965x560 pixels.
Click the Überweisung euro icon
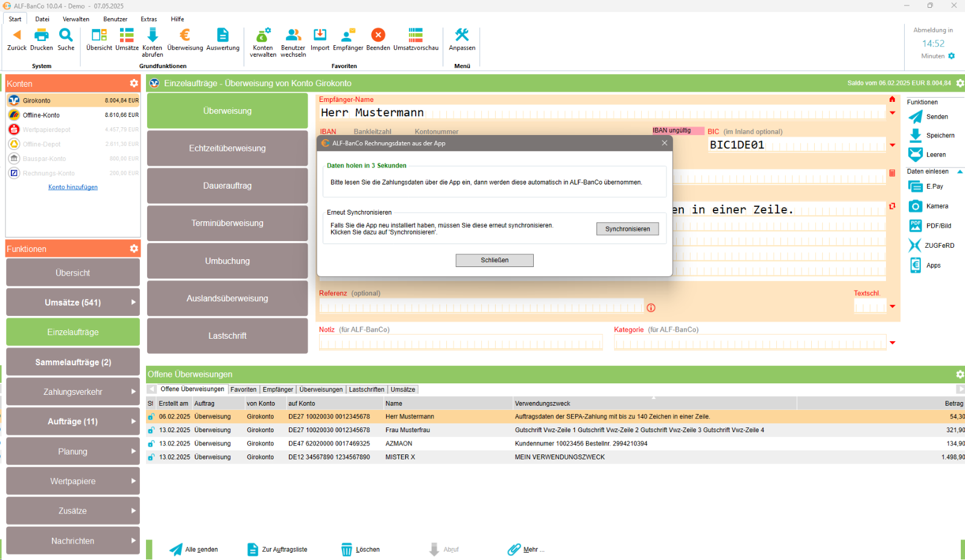tap(185, 35)
